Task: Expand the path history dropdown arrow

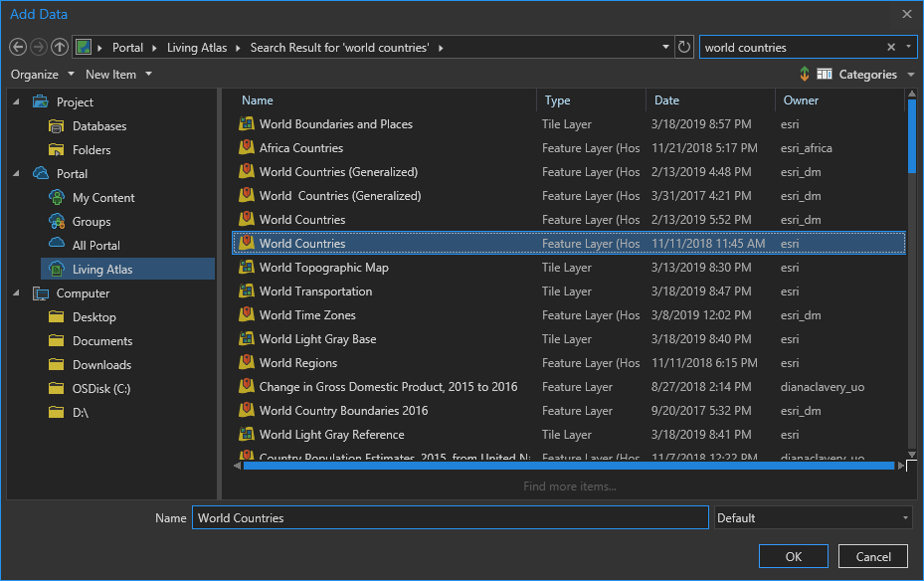Action: tap(665, 47)
